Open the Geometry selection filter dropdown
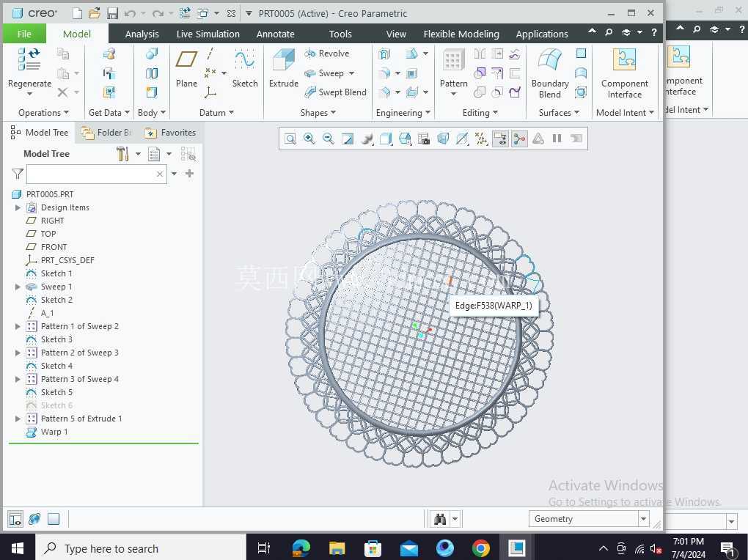The image size is (748, 560). point(643,518)
